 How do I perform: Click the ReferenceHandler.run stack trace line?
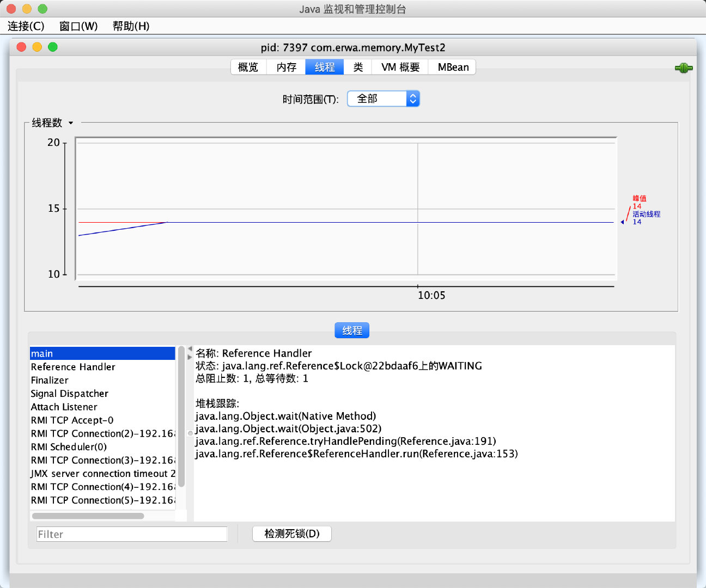point(357,454)
